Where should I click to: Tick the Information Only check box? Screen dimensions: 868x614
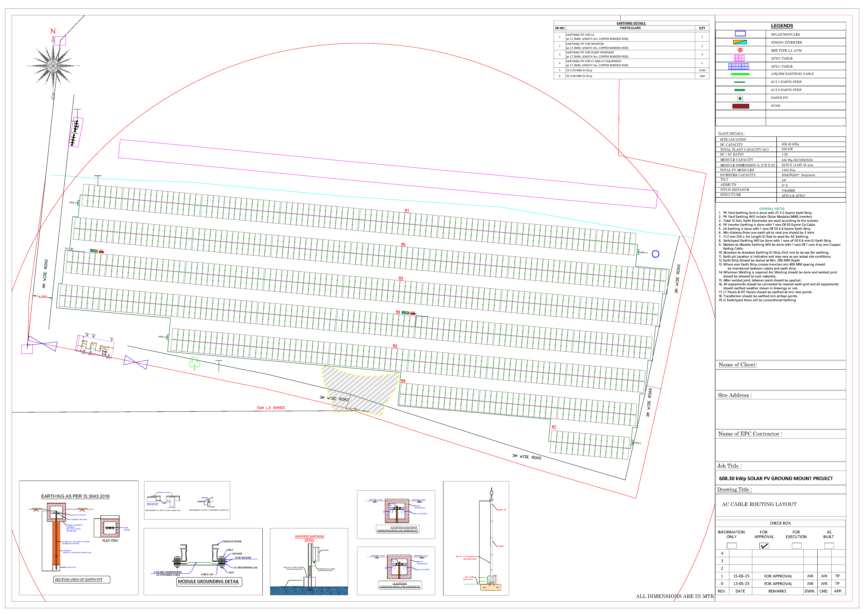tap(732, 546)
